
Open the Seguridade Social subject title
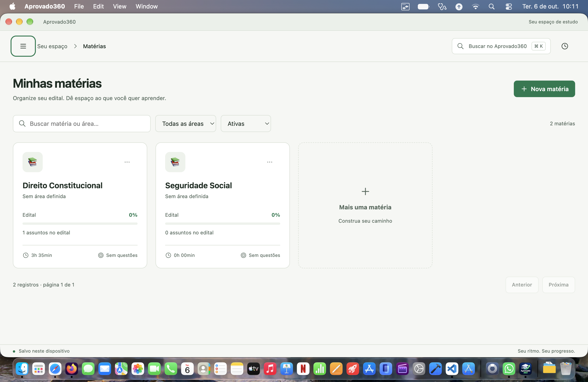pos(198,185)
